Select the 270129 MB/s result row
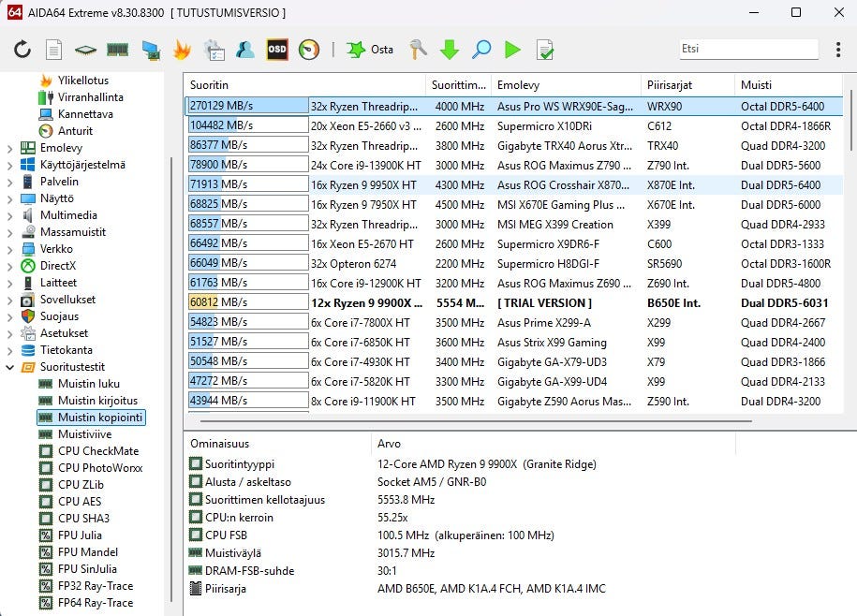This screenshot has width=857, height=616. tap(514, 106)
